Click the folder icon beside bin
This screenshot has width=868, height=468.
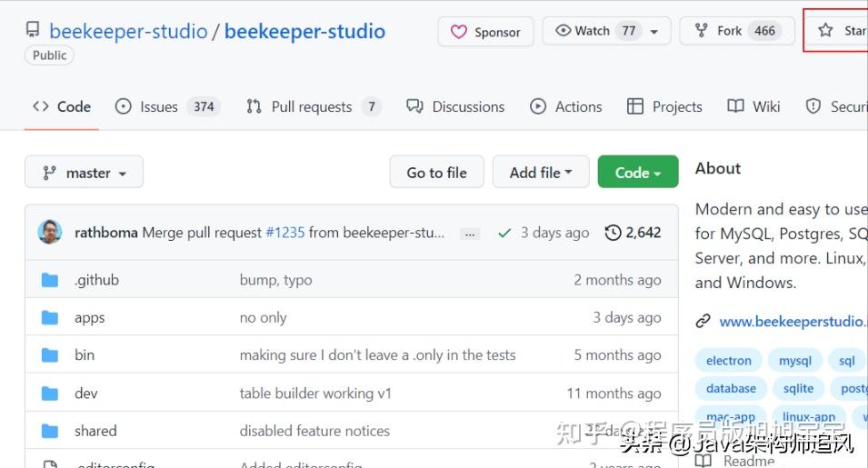click(x=50, y=355)
